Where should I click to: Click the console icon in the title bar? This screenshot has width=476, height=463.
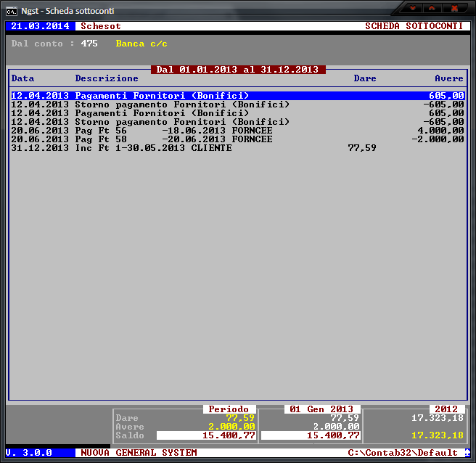point(12,11)
